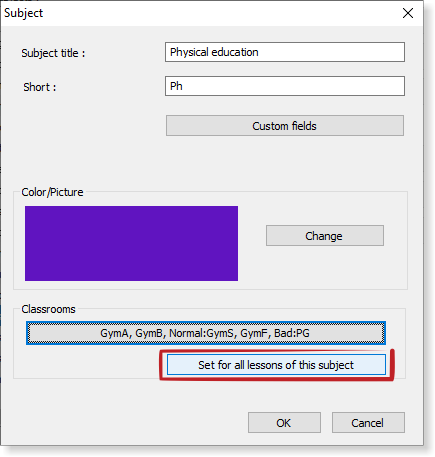Click Set for all lessons of this subject
This screenshot has width=435, height=457.
pos(276,365)
